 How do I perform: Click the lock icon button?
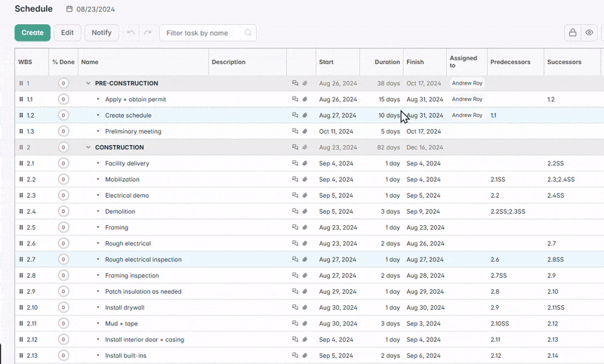click(572, 33)
